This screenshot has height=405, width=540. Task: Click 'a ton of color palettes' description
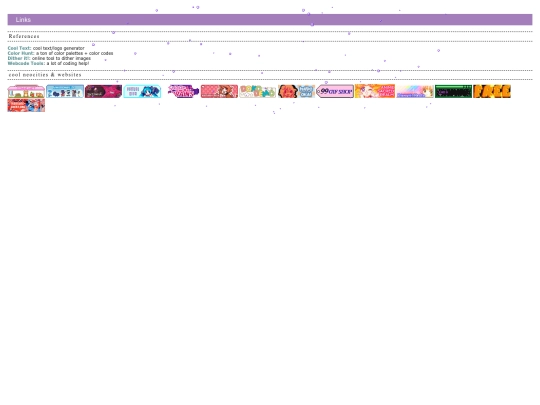click(75, 53)
